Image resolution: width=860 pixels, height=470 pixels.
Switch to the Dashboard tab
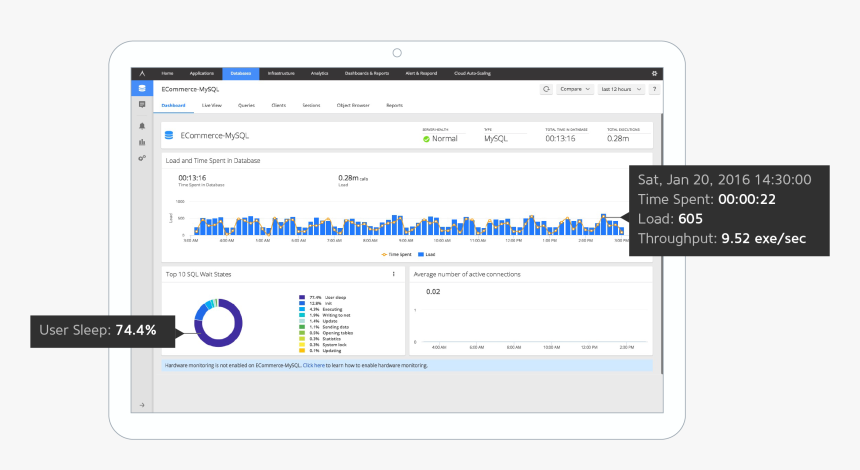[x=173, y=105]
